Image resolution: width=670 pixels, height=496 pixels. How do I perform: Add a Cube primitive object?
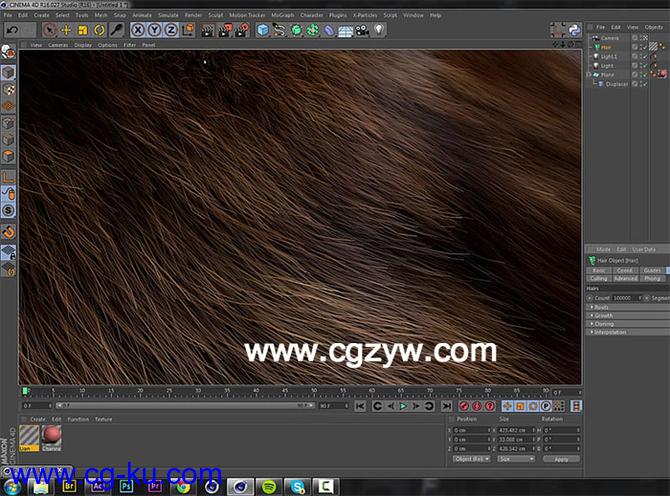(x=263, y=30)
